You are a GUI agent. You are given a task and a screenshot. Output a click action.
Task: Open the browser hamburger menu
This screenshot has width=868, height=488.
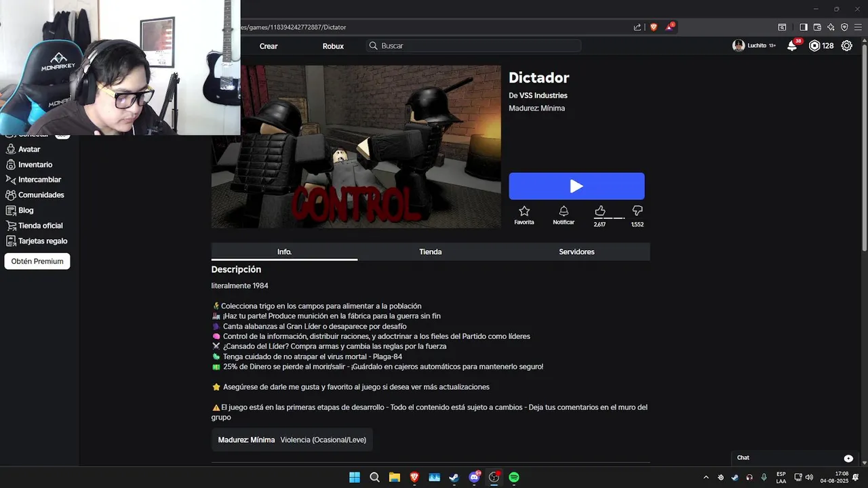(858, 27)
